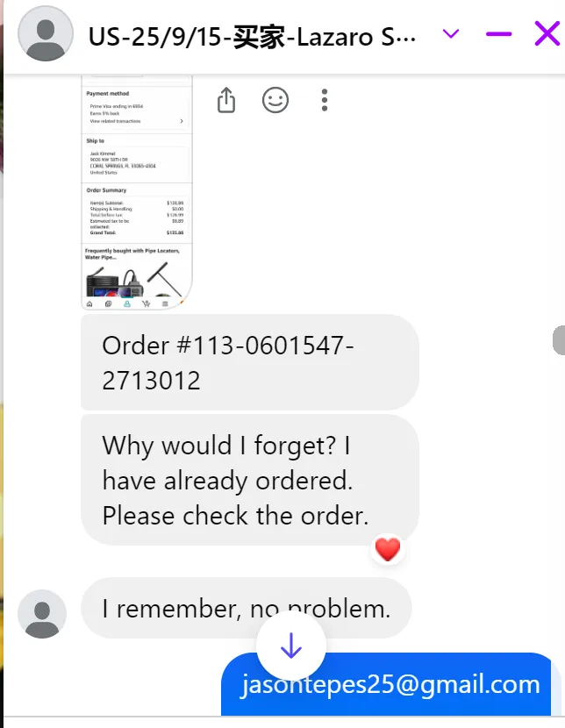Click the Payment method section in image
Viewport: 565px width, 728px height.
[137, 109]
